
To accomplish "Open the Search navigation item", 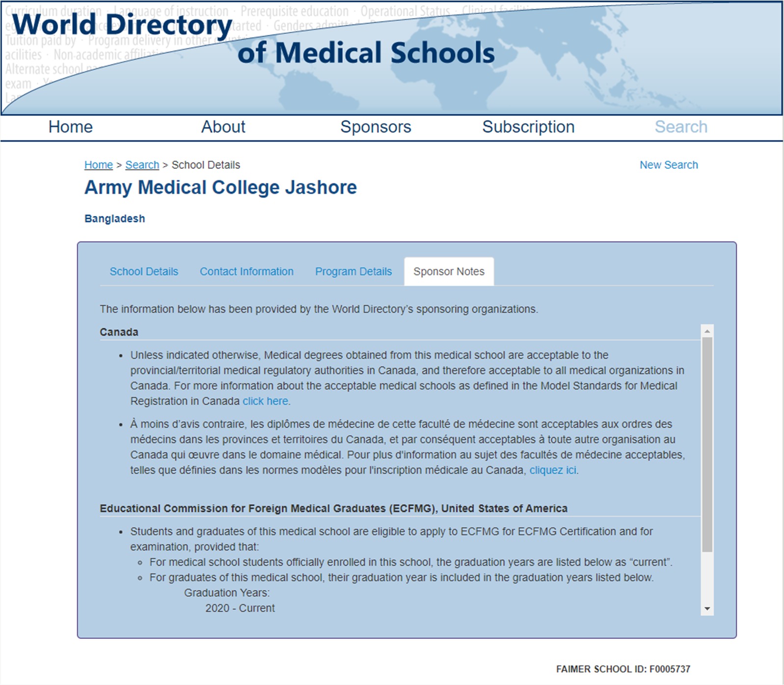I will pos(681,127).
